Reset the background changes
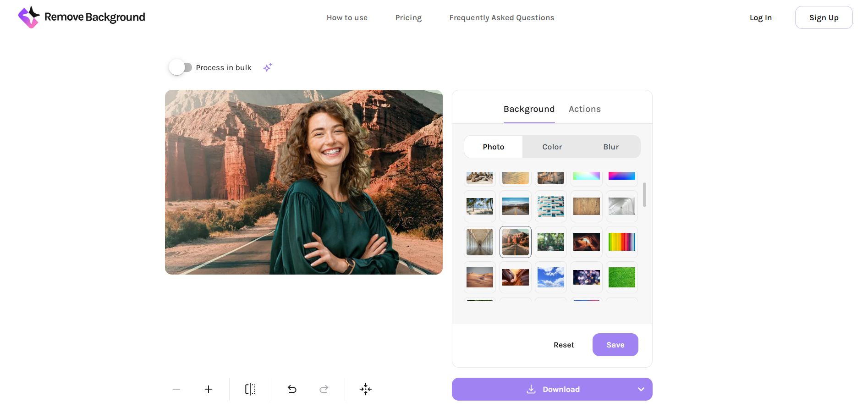868x413 pixels. click(564, 345)
